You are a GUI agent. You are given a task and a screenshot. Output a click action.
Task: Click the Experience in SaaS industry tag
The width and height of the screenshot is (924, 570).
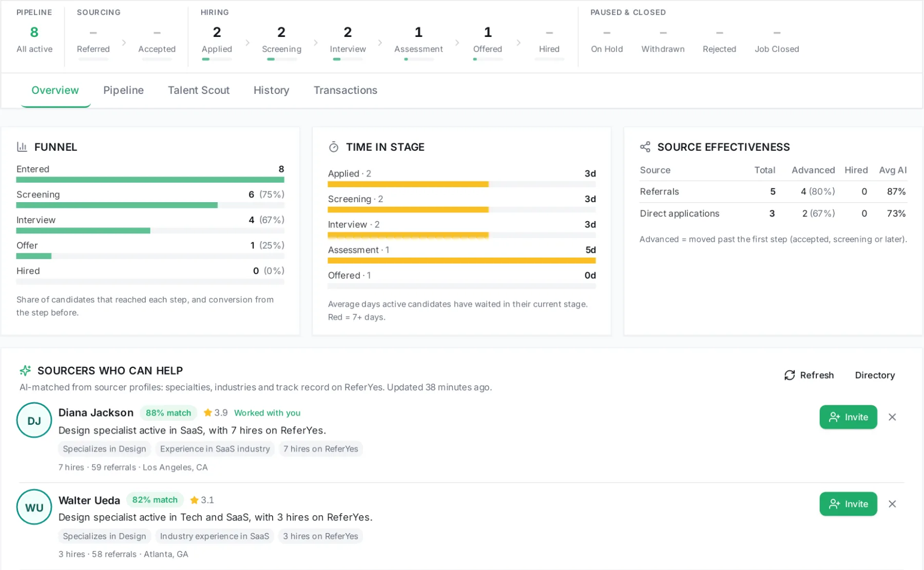coord(215,449)
